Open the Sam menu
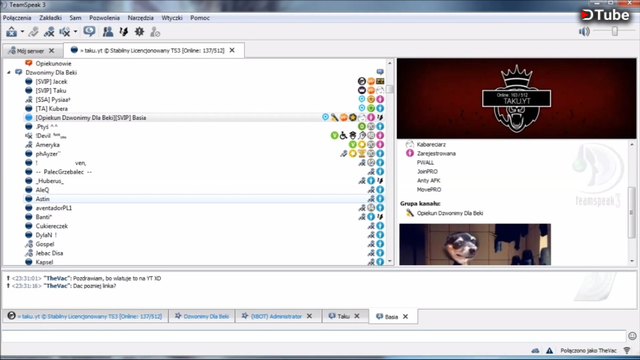The height and width of the screenshot is (360, 640). [x=75, y=18]
